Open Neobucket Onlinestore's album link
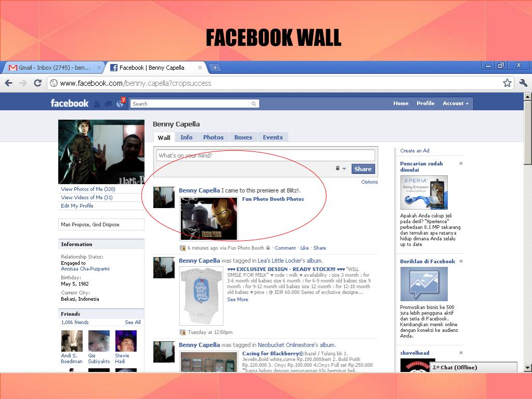The width and height of the screenshot is (532, 399). [296, 345]
